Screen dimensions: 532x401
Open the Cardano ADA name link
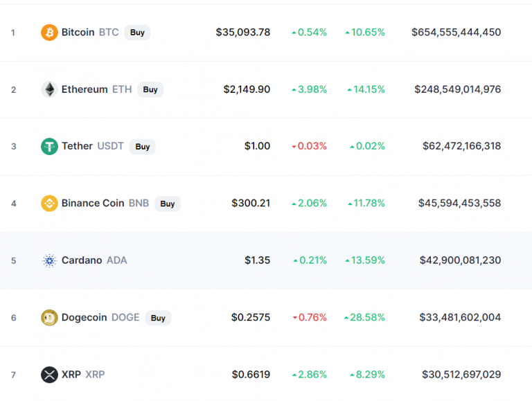pos(94,260)
